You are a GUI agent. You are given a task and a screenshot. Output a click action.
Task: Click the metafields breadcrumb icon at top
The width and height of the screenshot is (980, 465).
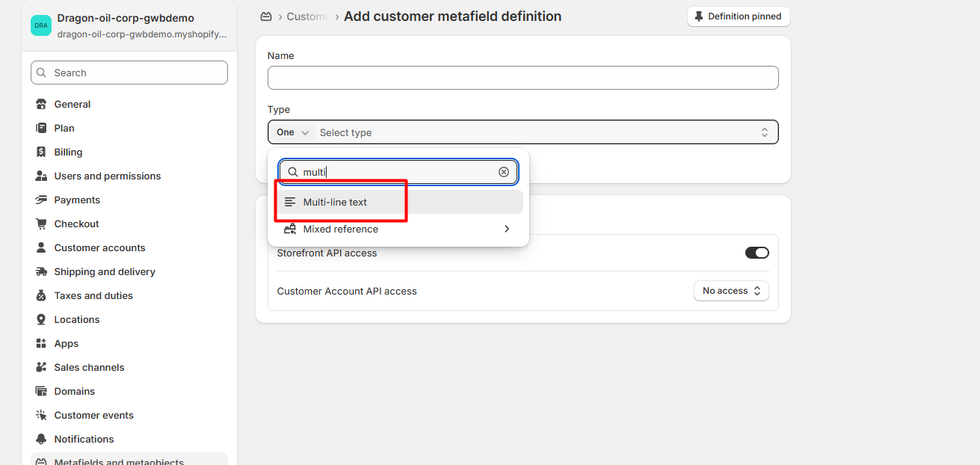click(265, 16)
